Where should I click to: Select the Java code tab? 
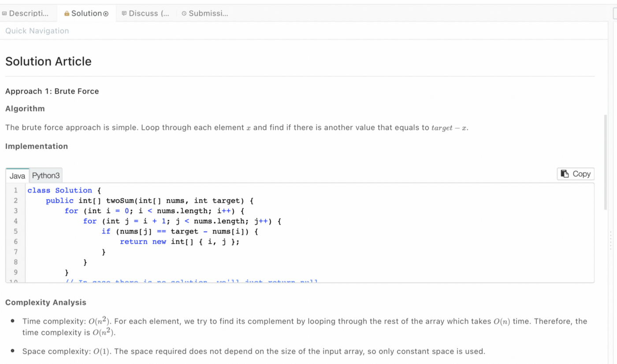coord(17,175)
